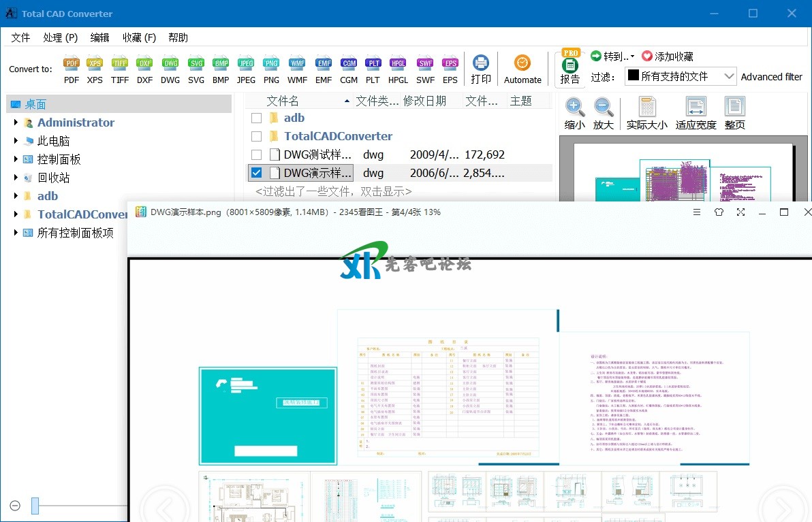Viewport: 812px width, 522px height.
Task: Click the Print (打印) icon
Action: point(481,69)
